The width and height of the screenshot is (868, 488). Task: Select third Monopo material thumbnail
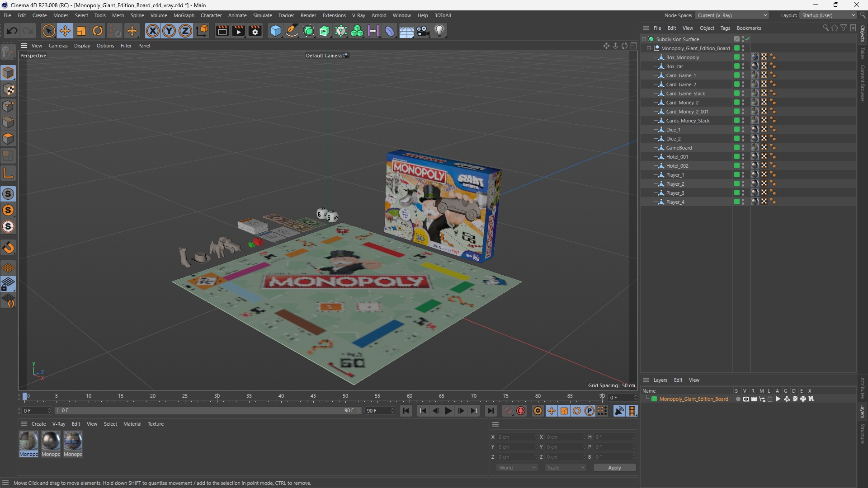pyautogui.click(x=73, y=441)
